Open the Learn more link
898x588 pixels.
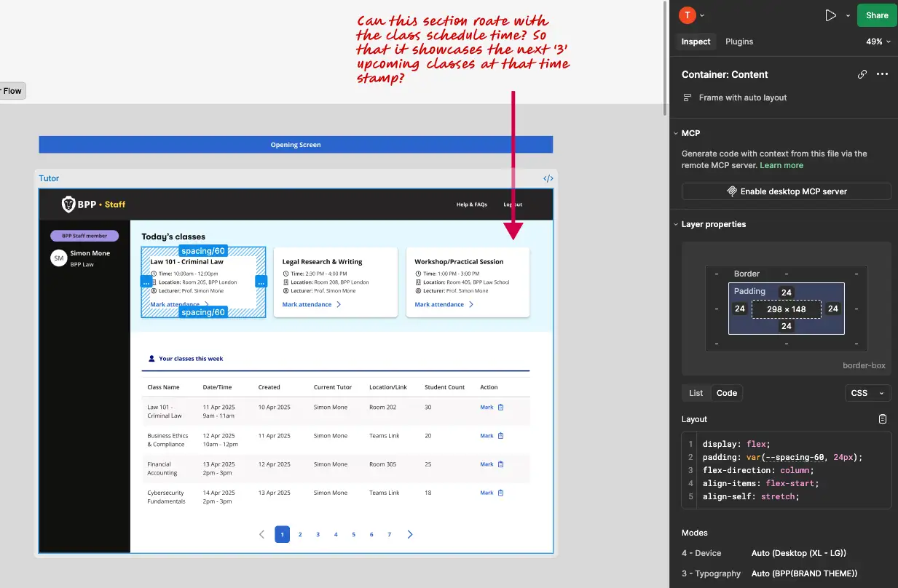pyautogui.click(x=781, y=165)
